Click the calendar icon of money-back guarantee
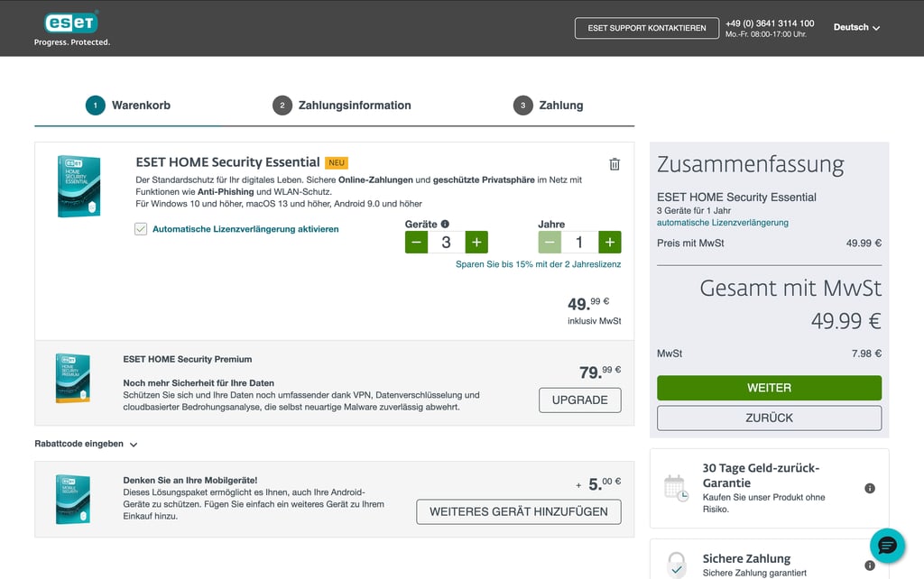 [x=676, y=488]
